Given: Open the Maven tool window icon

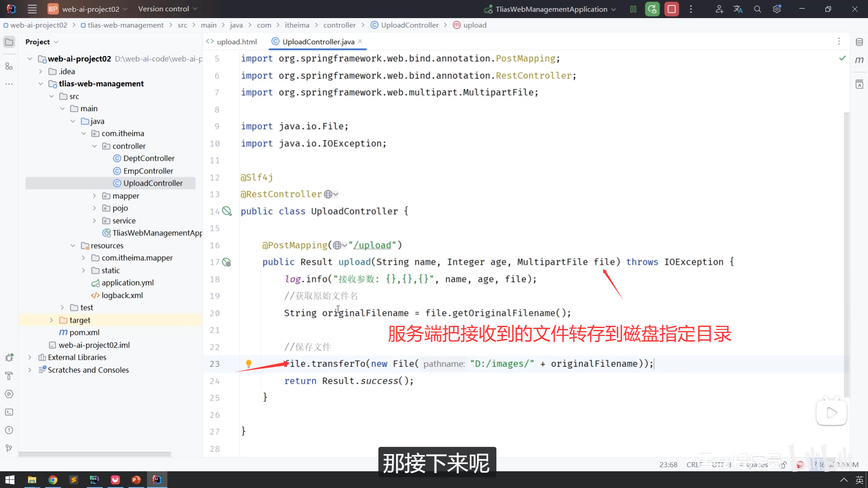Looking at the screenshot, I should [x=859, y=60].
